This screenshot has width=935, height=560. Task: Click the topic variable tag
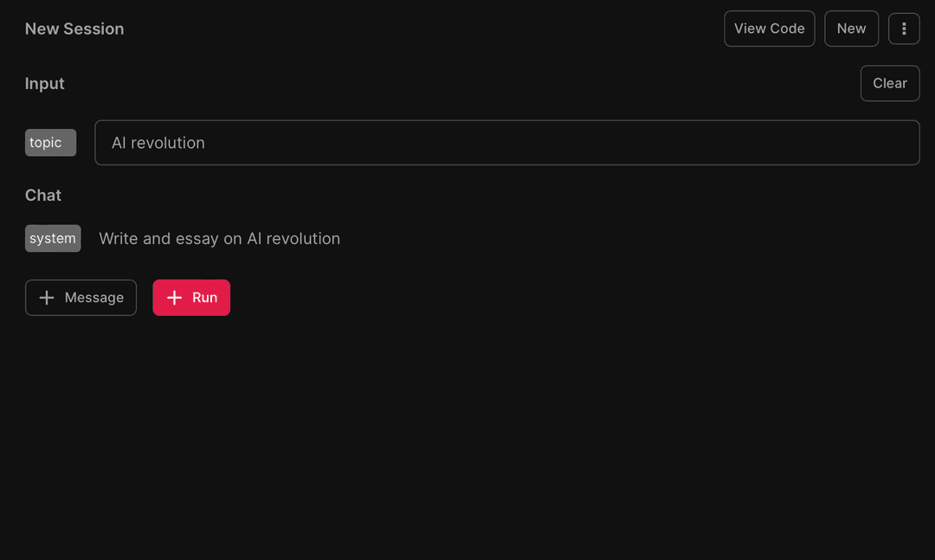(x=50, y=143)
